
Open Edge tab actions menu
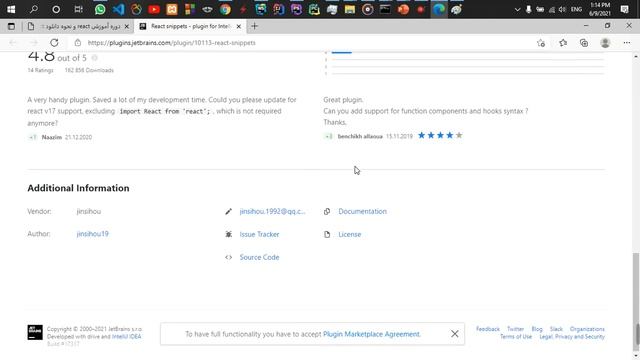pos(11,26)
